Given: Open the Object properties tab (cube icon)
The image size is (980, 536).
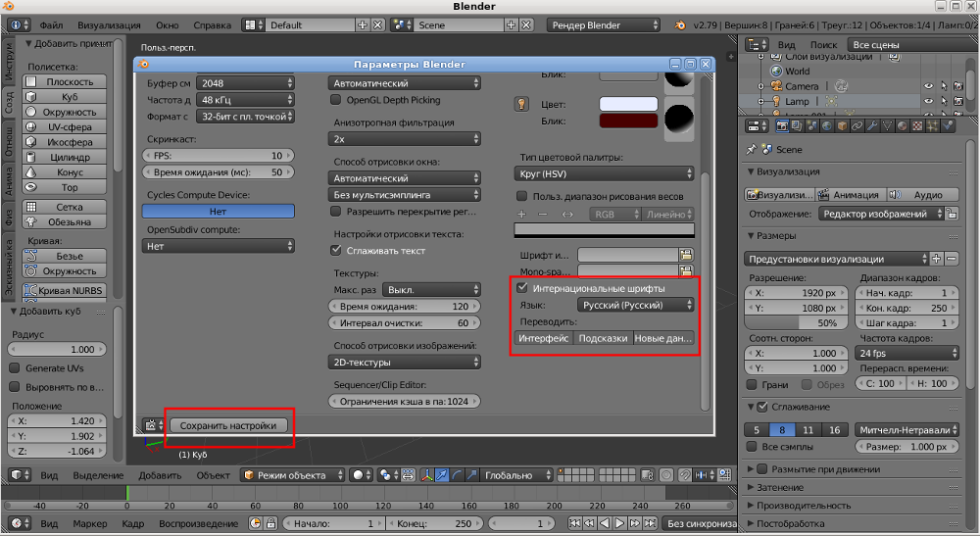Looking at the screenshot, I should point(842,126).
